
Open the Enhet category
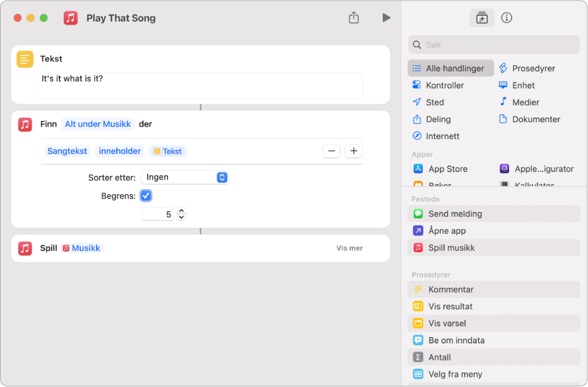click(x=517, y=85)
